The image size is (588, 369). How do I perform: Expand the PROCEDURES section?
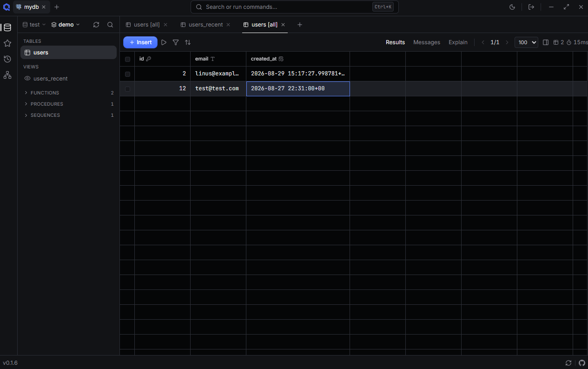click(69, 104)
